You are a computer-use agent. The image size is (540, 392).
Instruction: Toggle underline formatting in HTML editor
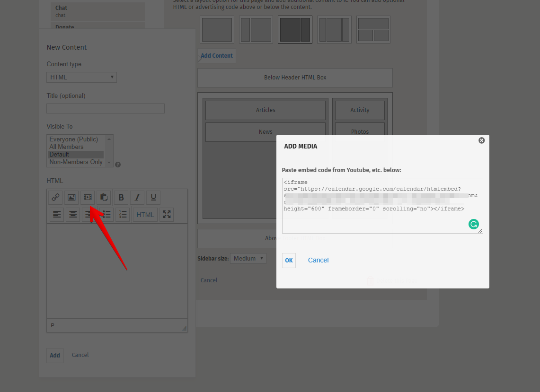(154, 197)
